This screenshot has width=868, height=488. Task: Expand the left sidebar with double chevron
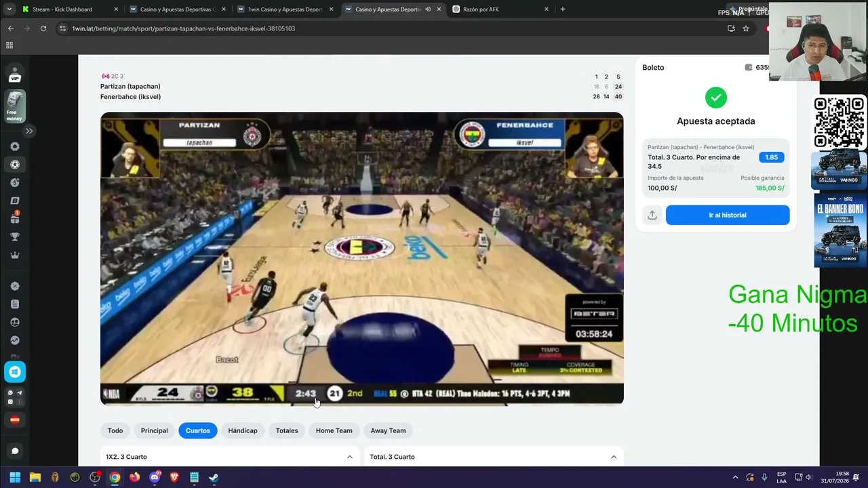(29, 131)
